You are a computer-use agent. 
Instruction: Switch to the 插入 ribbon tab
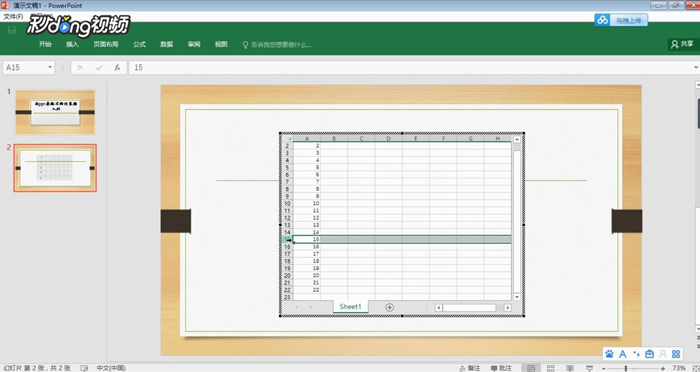pos(72,44)
